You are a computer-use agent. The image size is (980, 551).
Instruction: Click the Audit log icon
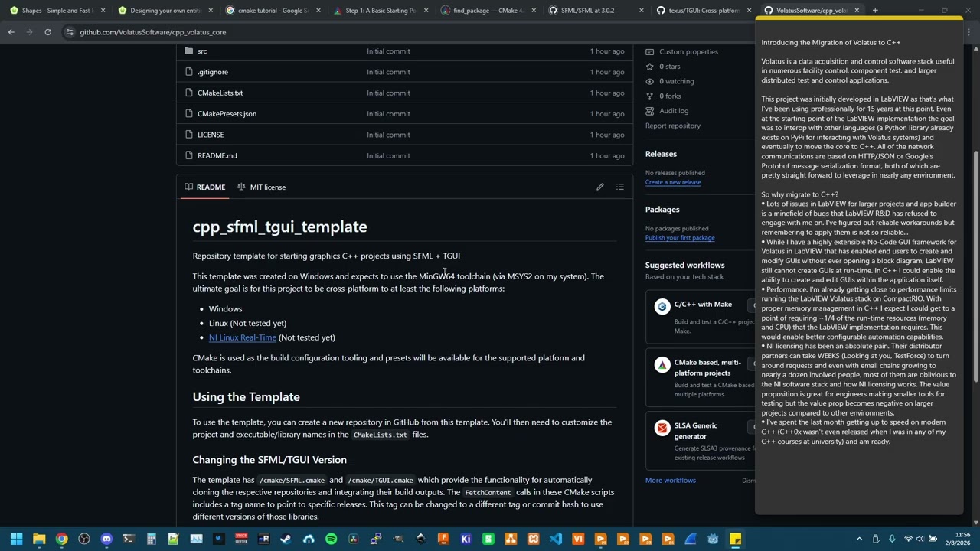650,110
